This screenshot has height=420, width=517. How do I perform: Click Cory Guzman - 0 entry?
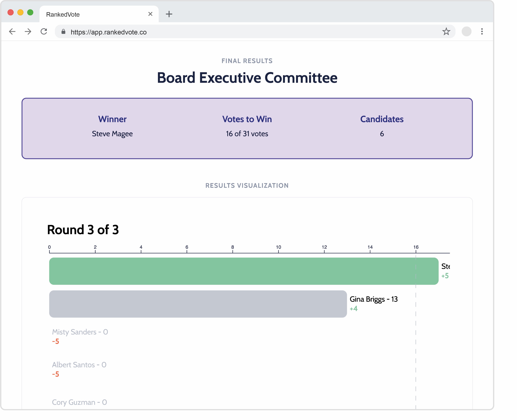pyautogui.click(x=79, y=402)
